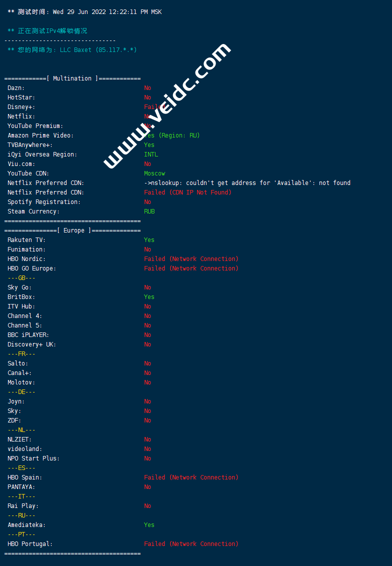Click the Rakuten TV label
Image resolution: width=392 pixels, height=566 pixels.
point(26,240)
